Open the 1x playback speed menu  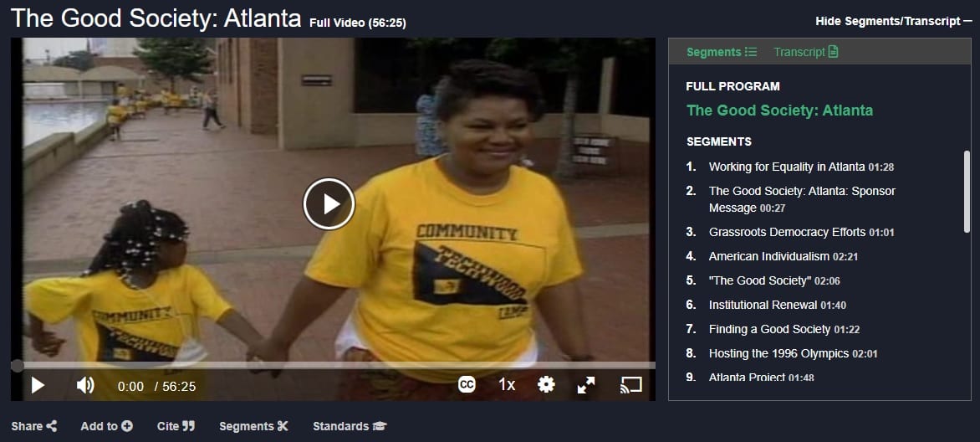pos(507,384)
